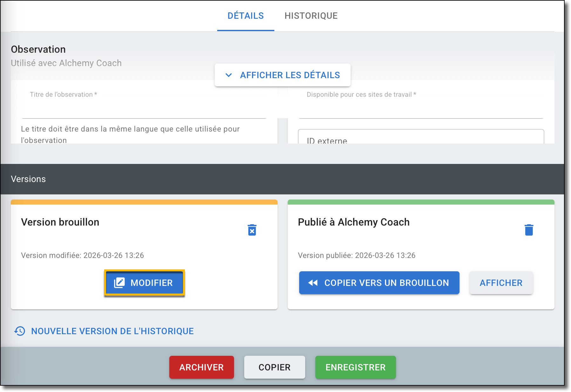Delete the draft version with trash-X icon
This screenshot has height=392, width=571.
tap(252, 230)
